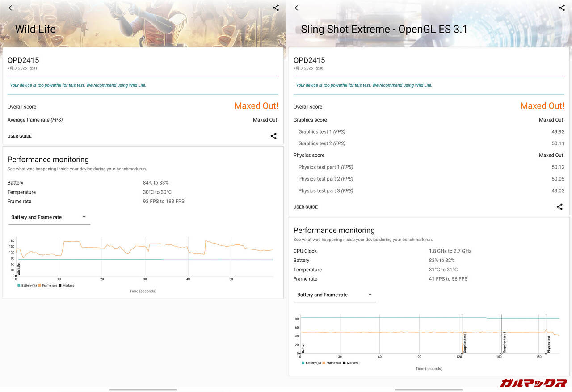Toggle Battery (%) legend in Sling Shot chart
The height and width of the screenshot is (392, 572).
[x=311, y=363]
